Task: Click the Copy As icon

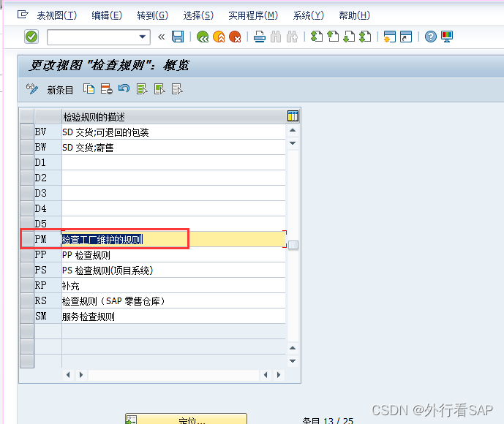Action: coord(89,88)
